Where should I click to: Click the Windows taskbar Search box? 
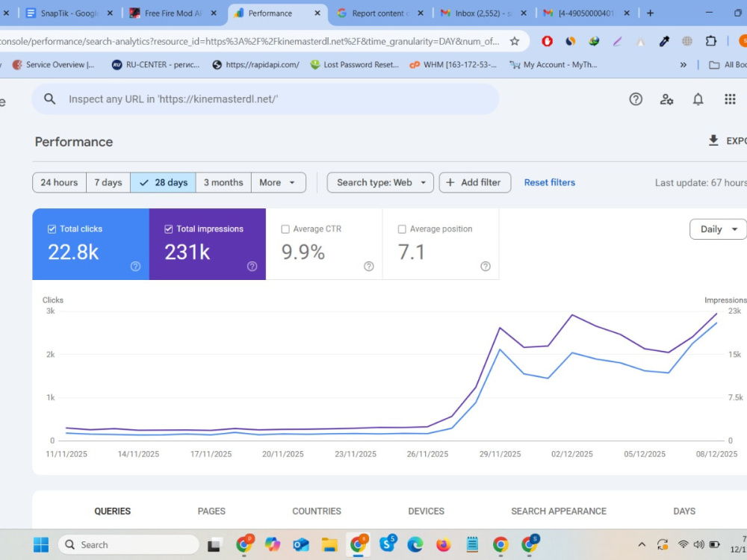(x=128, y=544)
